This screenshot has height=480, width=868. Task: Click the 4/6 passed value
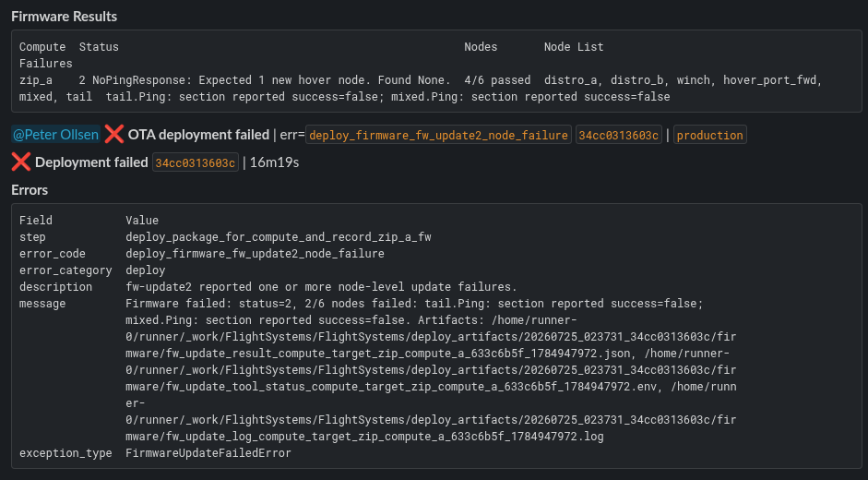click(497, 80)
